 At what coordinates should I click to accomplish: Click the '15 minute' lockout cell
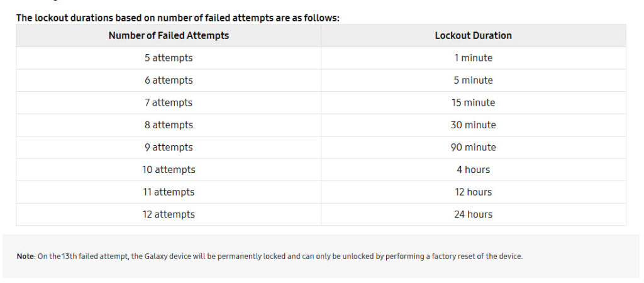tap(473, 103)
